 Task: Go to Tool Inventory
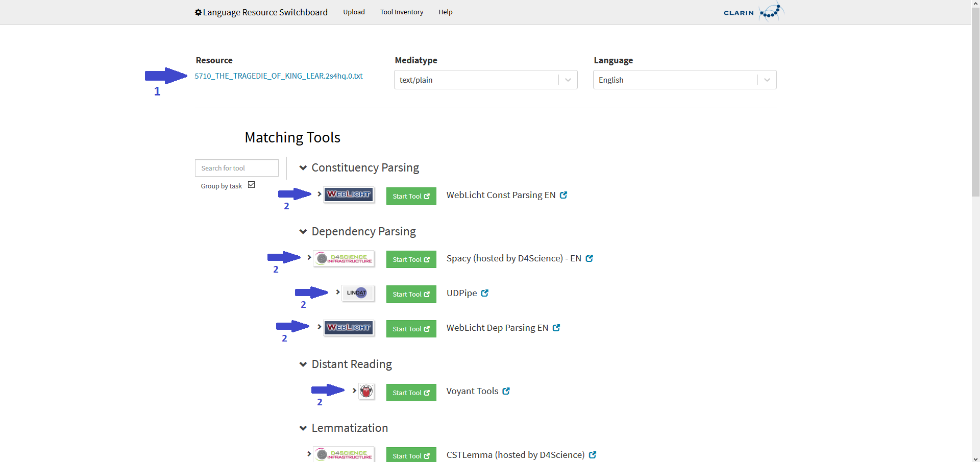(x=401, y=12)
